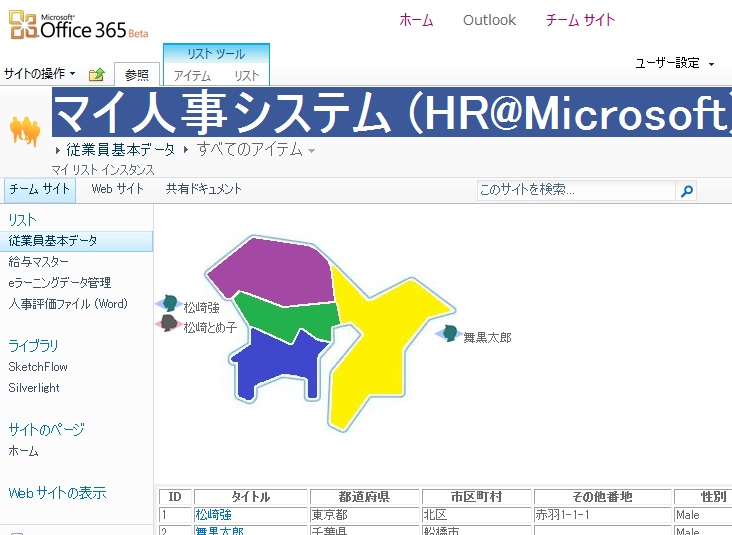Viewport: 732px width, 535px height.
Task: Open ホーム page in the sidebar
Action: [23, 451]
